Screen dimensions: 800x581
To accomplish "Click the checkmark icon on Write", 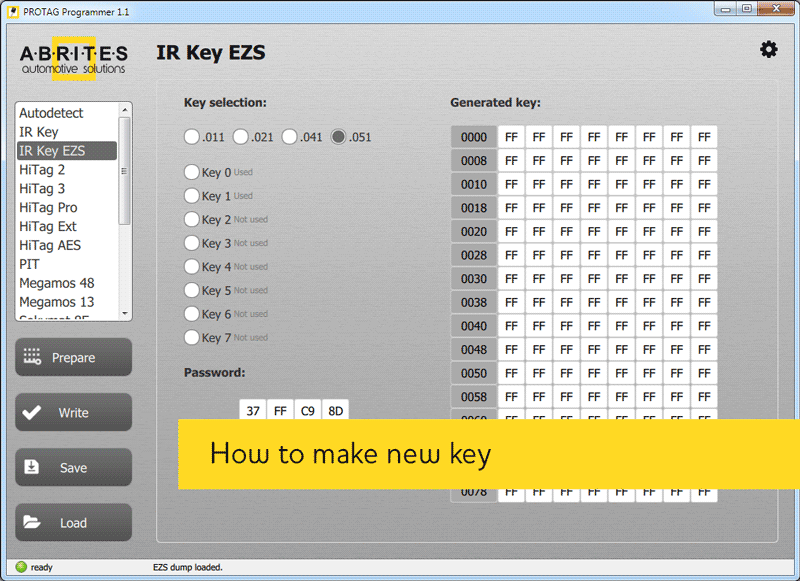I will pyautogui.click(x=32, y=412).
